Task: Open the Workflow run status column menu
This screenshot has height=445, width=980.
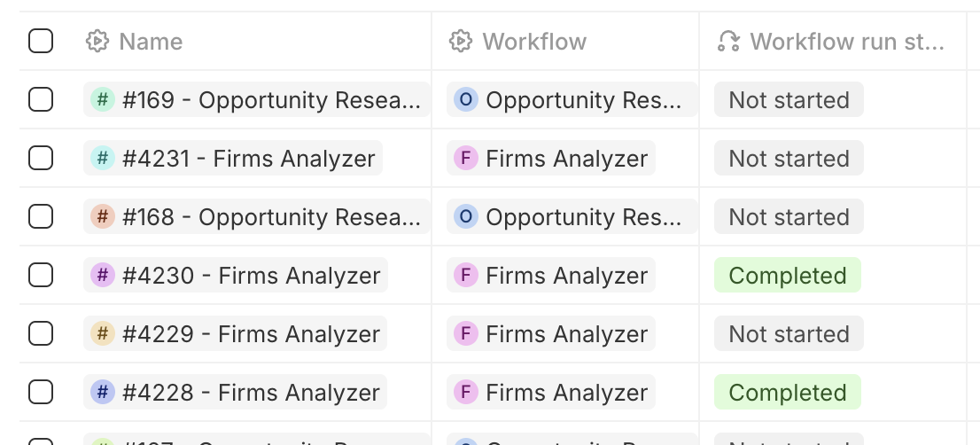Action: (x=846, y=42)
